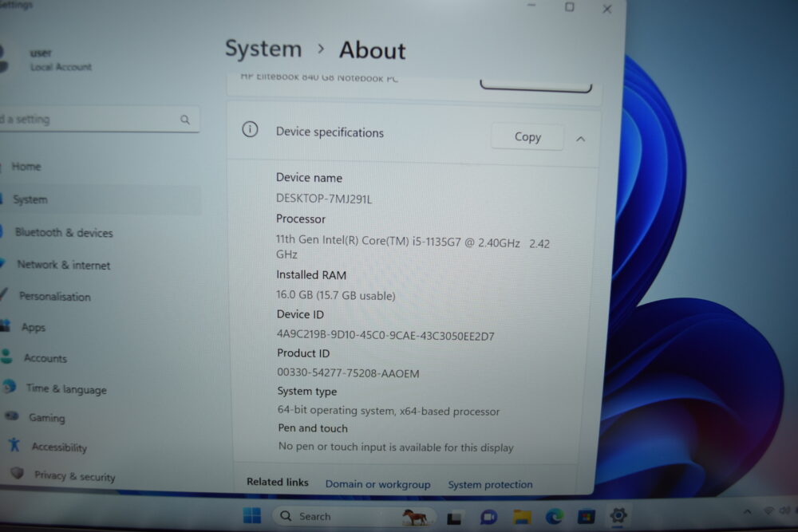Maximize the Settings window
The width and height of the screenshot is (798, 532).
(570, 7)
